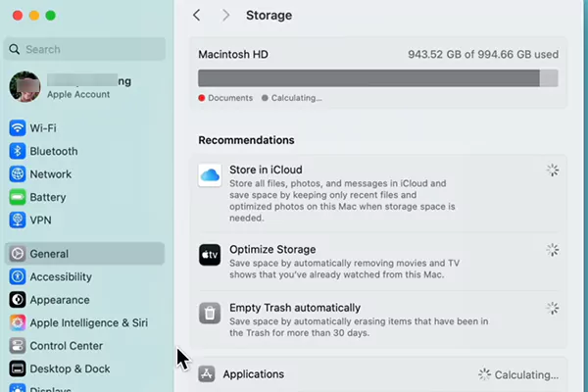Click the Bluetooth sidebar icon
This screenshot has height=392, width=588.
click(x=18, y=151)
